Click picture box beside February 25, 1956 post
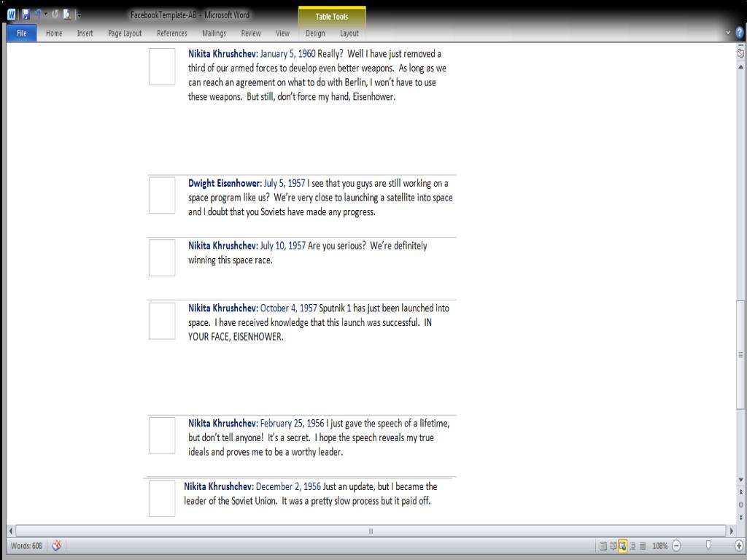The image size is (747, 560). point(162,435)
